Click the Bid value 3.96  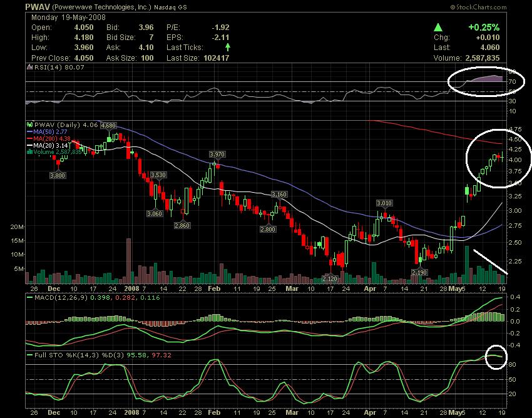coord(146,28)
